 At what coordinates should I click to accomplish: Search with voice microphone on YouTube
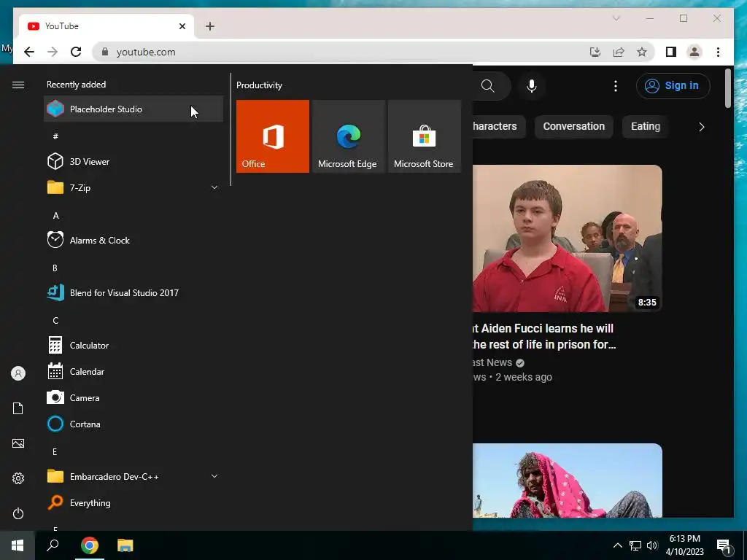(x=532, y=86)
